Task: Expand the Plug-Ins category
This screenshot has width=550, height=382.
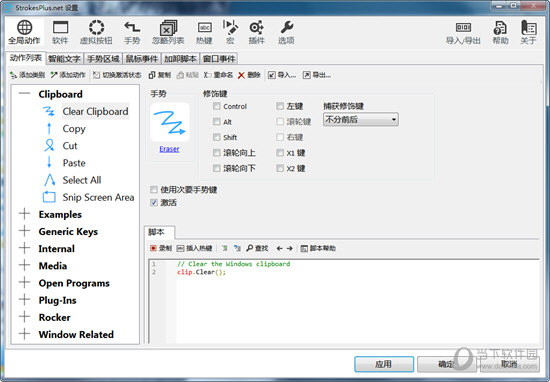Action: click(x=25, y=299)
